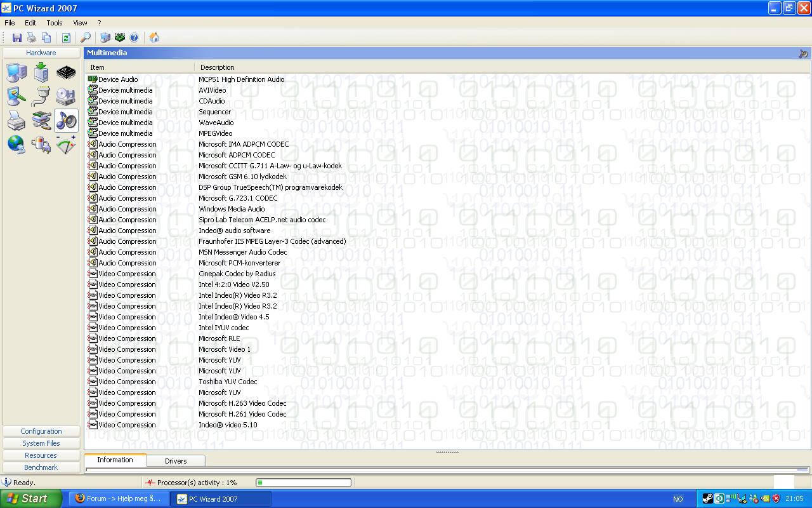Click the Copy toolbar icon

point(46,37)
